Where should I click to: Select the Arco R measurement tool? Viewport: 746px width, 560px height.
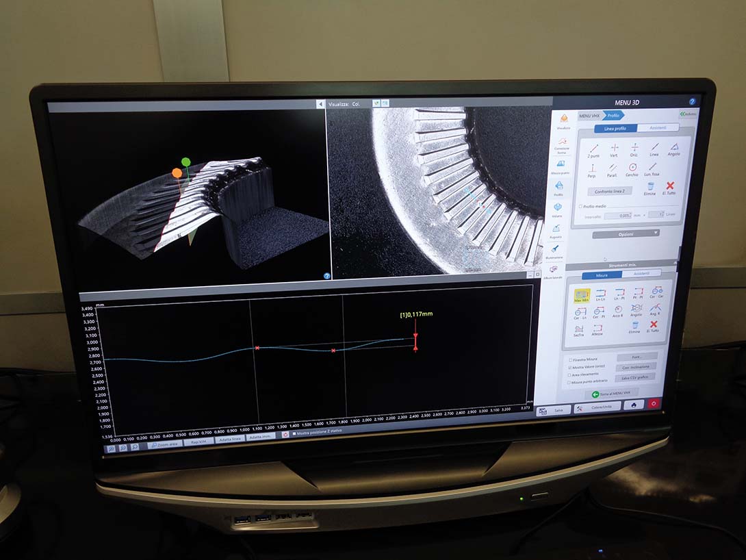617,311
